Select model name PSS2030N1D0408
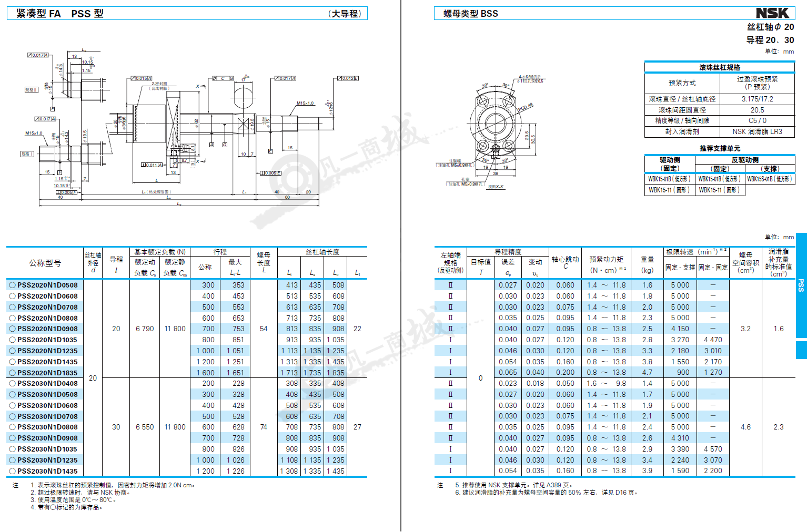This screenshot has width=807, height=532. click(x=47, y=383)
